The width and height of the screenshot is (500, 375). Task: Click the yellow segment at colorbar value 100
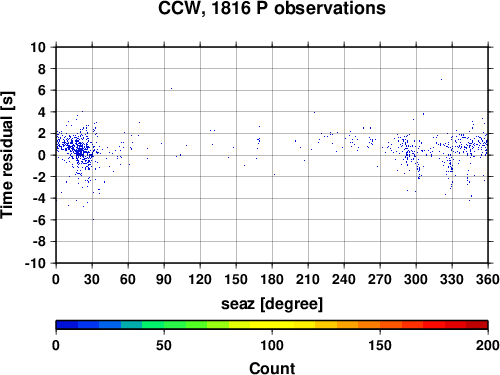tap(272, 325)
